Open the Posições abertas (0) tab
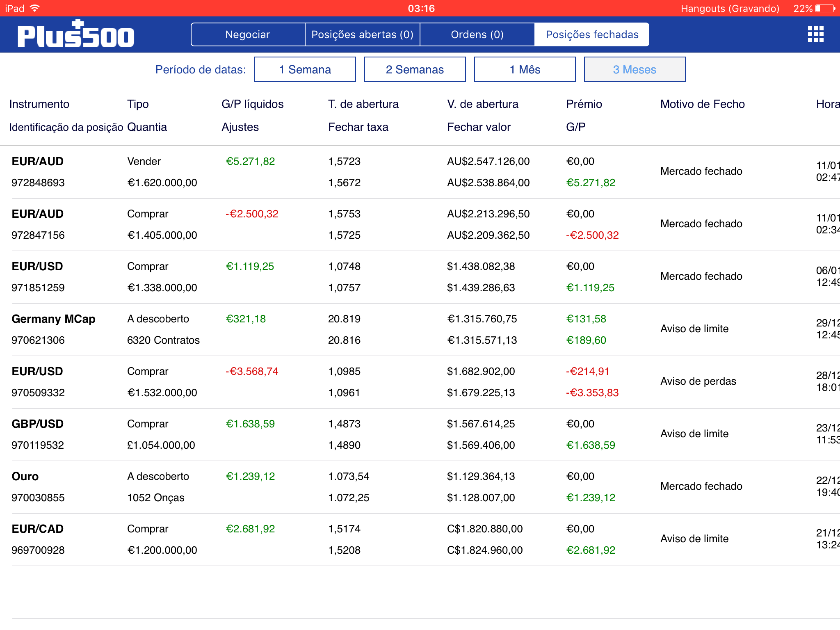The height and width of the screenshot is (630, 840). pyautogui.click(x=362, y=34)
